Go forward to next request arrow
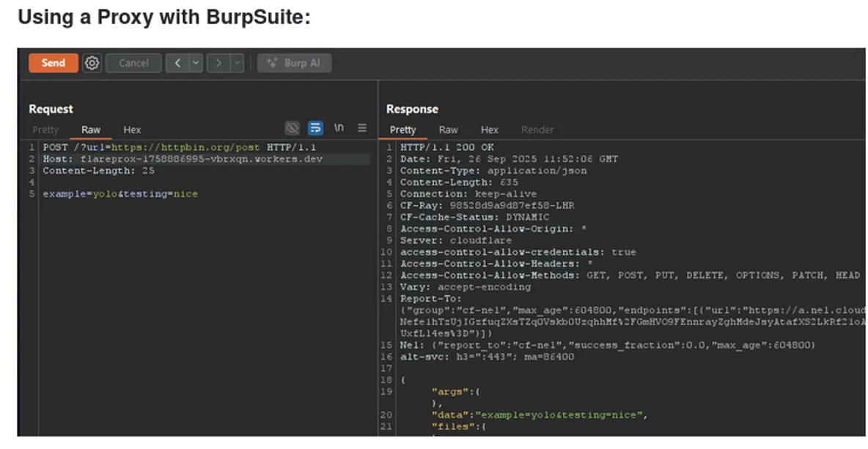 (x=218, y=63)
